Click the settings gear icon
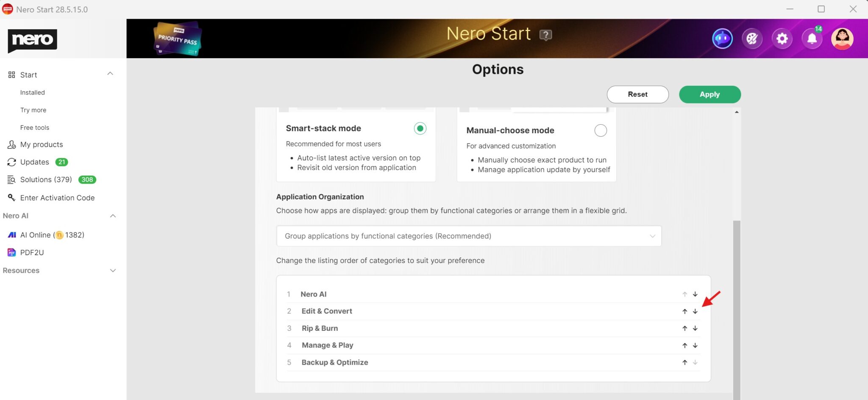 tap(782, 38)
